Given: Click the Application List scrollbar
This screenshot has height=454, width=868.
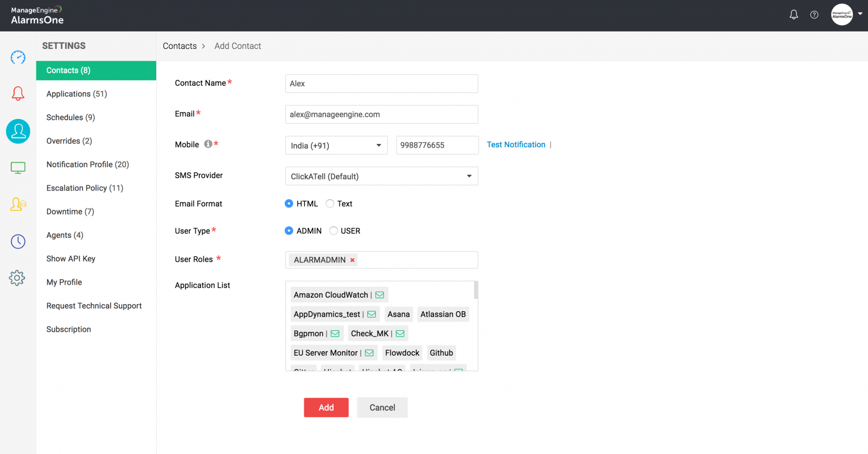Looking at the screenshot, I should coord(476,290).
